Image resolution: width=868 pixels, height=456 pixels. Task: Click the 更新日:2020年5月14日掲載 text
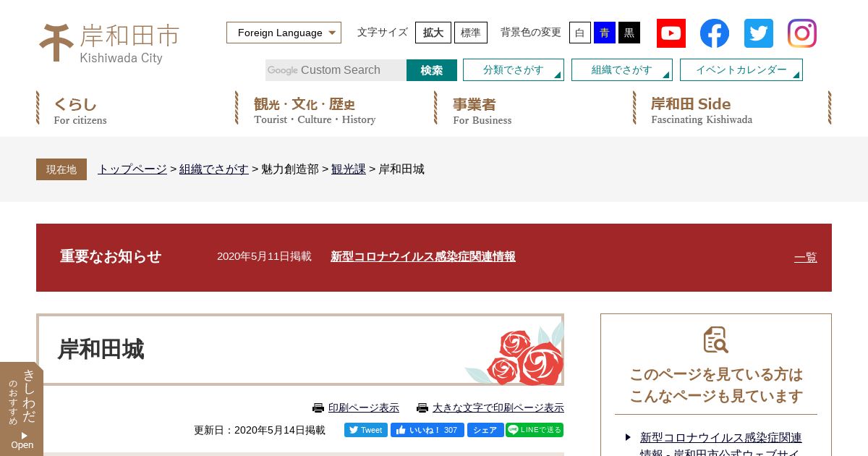(x=260, y=430)
